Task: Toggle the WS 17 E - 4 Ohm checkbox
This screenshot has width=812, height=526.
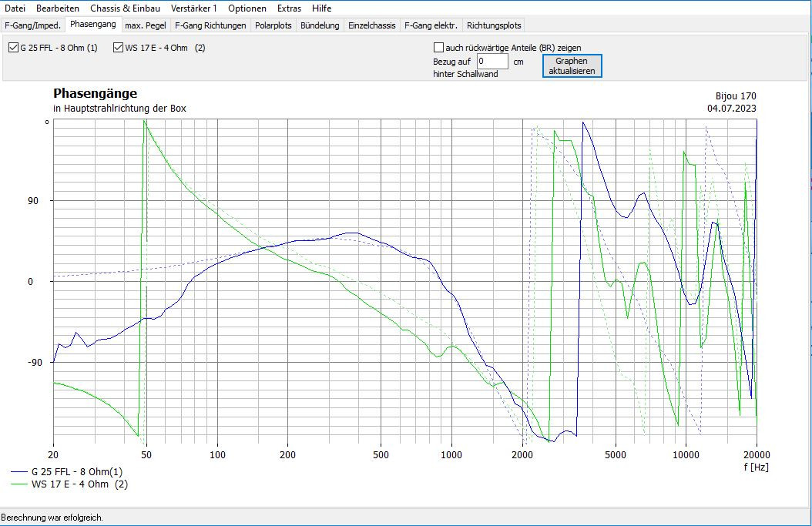Action: [119, 48]
